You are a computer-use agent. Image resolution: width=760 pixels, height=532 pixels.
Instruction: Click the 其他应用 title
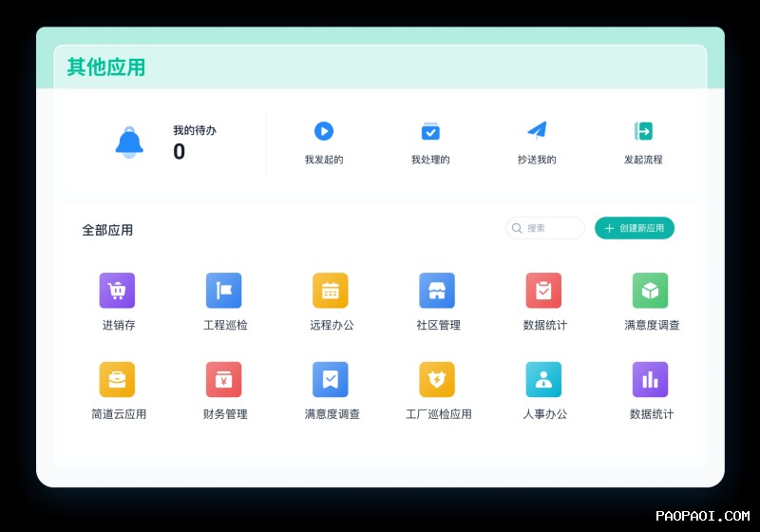[106, 66]
